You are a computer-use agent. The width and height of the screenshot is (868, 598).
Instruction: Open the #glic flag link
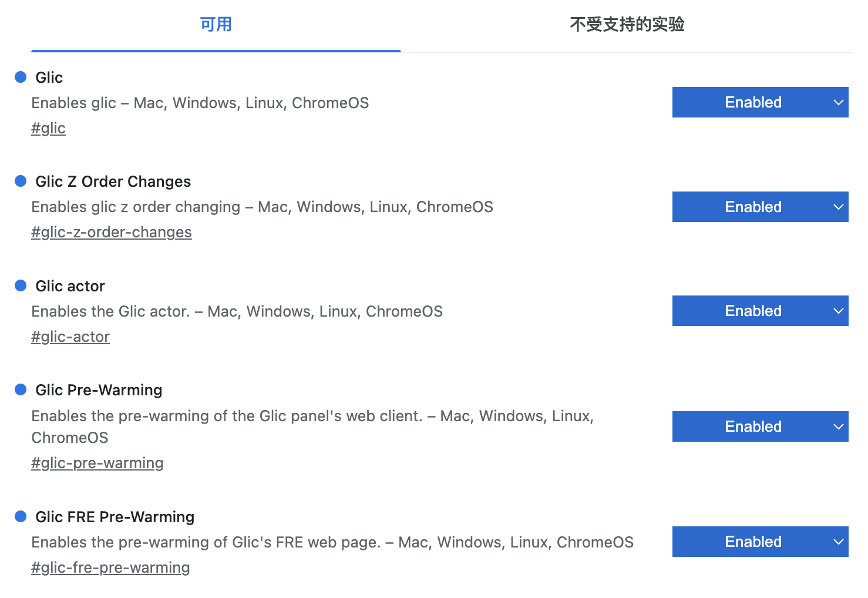click(x=48, y=127)
